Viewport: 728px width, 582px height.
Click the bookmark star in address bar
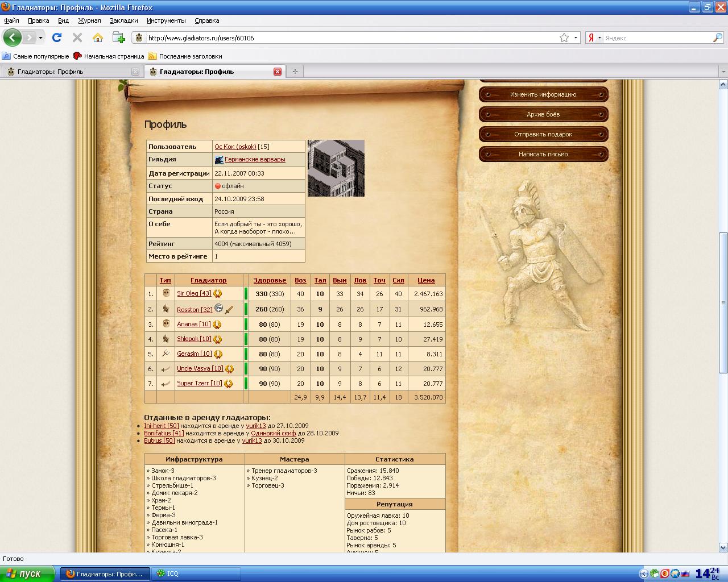point(564,38)
